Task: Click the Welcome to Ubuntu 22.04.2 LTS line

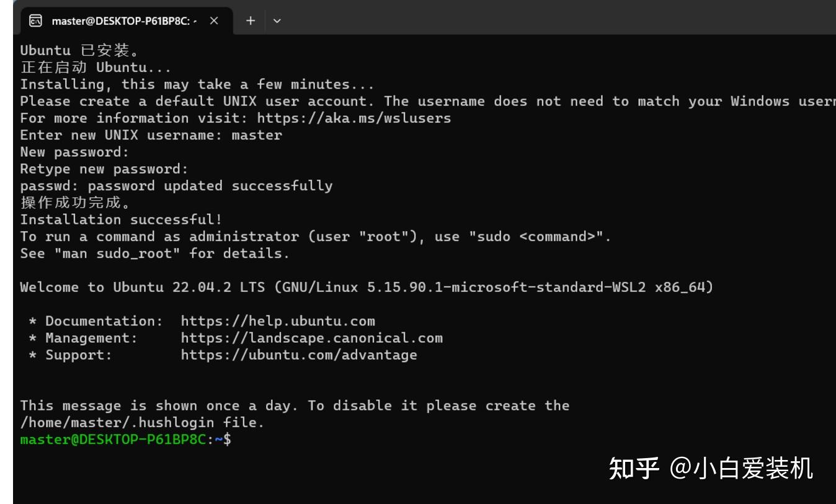Action: coord(248,287)
